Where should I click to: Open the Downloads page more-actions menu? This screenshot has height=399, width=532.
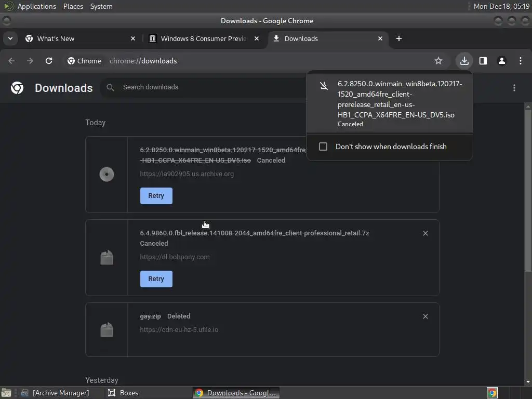pyautogui.click(x=514, y=88)
